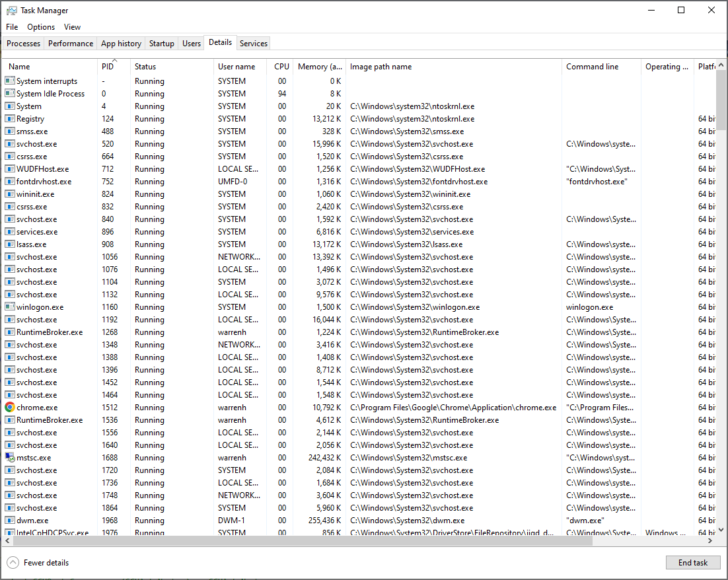Click icon of svchost.exe with PID 840
Image resolution: width=728 pixels, height=580 pixels.
click(x=10, y=219)
